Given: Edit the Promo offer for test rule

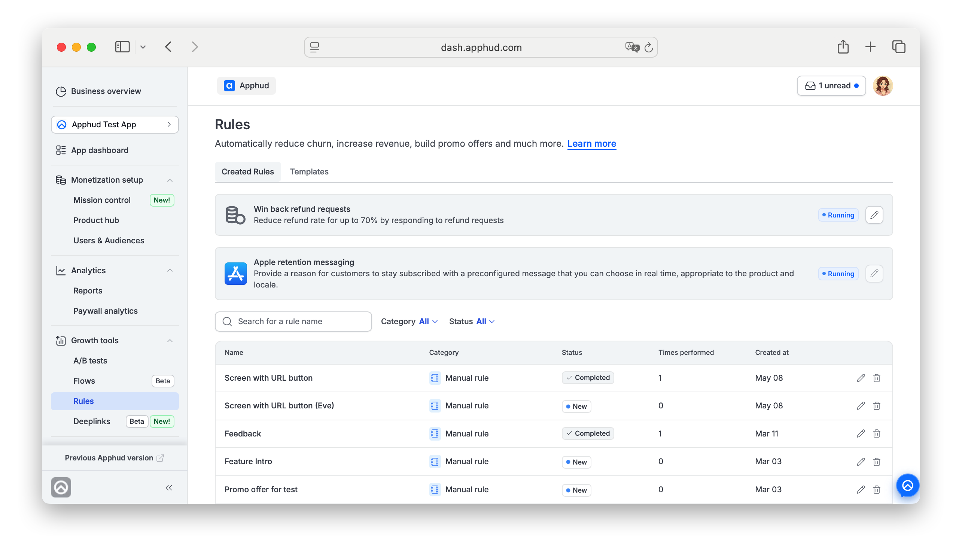Looking at the screenshot, I should (861, 489).
